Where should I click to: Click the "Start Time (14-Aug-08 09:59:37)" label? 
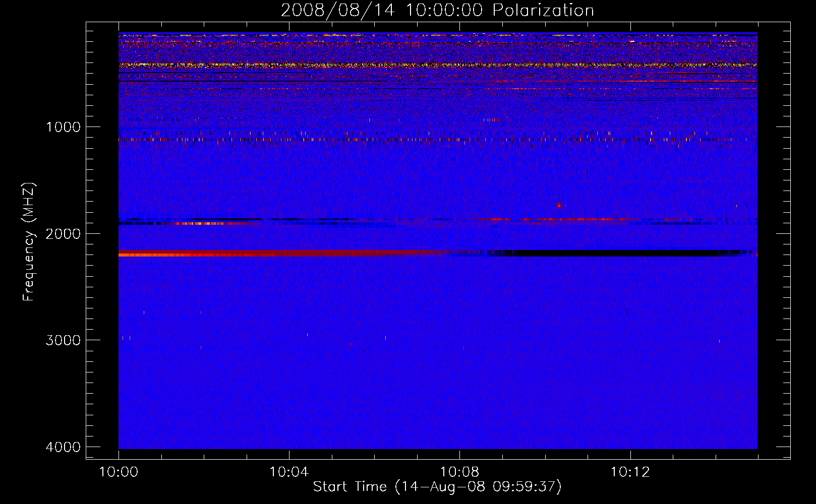[437, 487]
